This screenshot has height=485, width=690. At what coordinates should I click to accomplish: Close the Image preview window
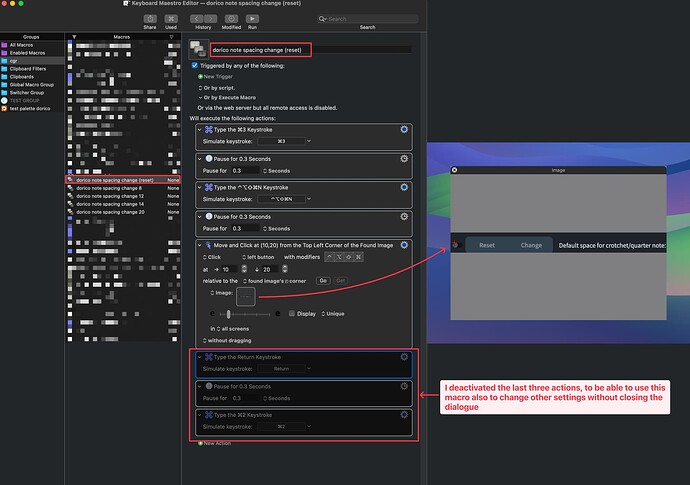[x=455, y=170]
